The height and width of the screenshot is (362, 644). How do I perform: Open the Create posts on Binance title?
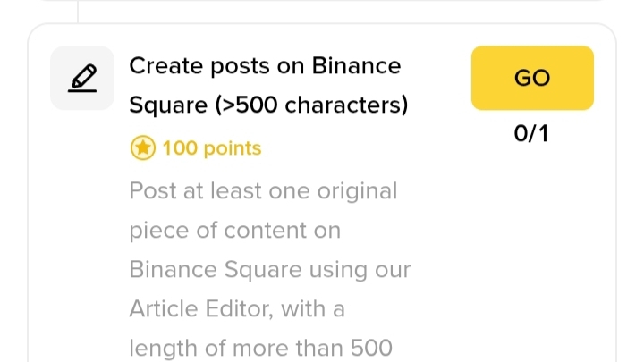[x=265, y=66]
